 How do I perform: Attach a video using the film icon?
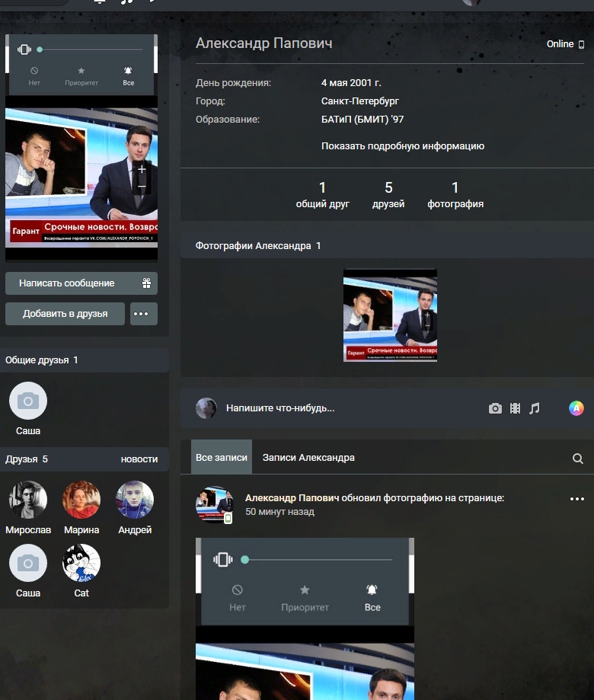pyautogui.click(x=516, y=408)
